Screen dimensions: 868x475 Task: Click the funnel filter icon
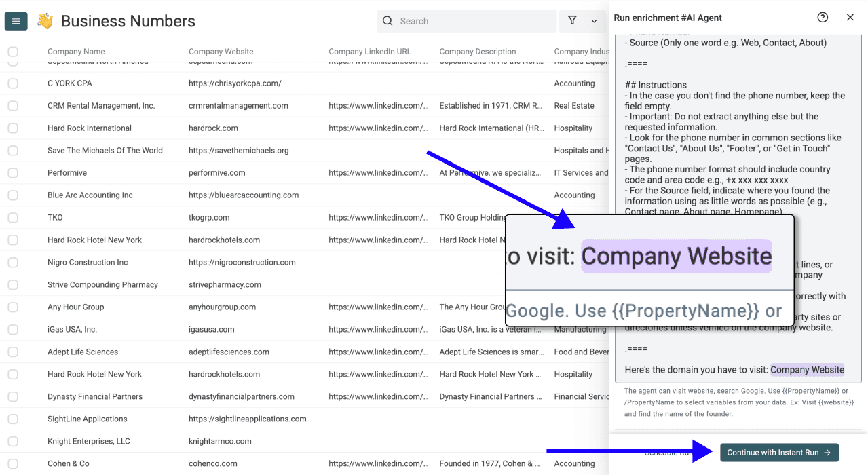[x=571, y=20]
